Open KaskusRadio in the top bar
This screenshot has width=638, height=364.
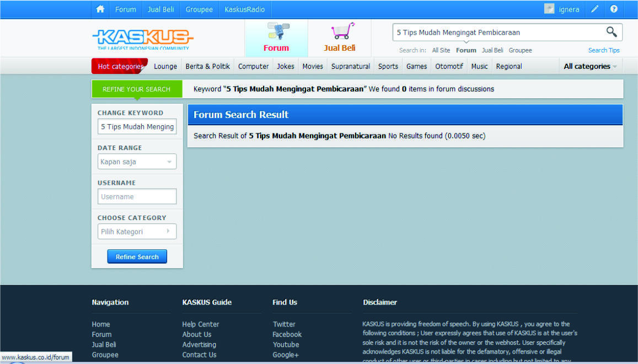click(244, 9)
